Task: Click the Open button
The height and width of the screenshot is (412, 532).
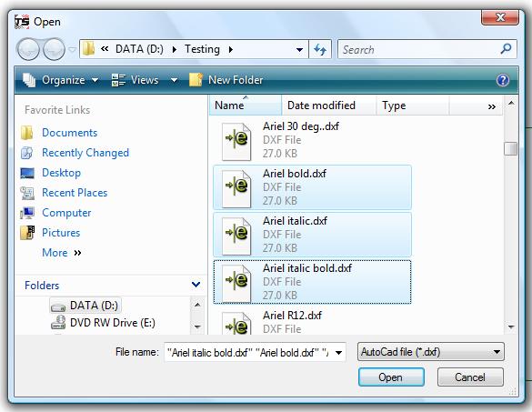Action: click(x=391, y=377)
